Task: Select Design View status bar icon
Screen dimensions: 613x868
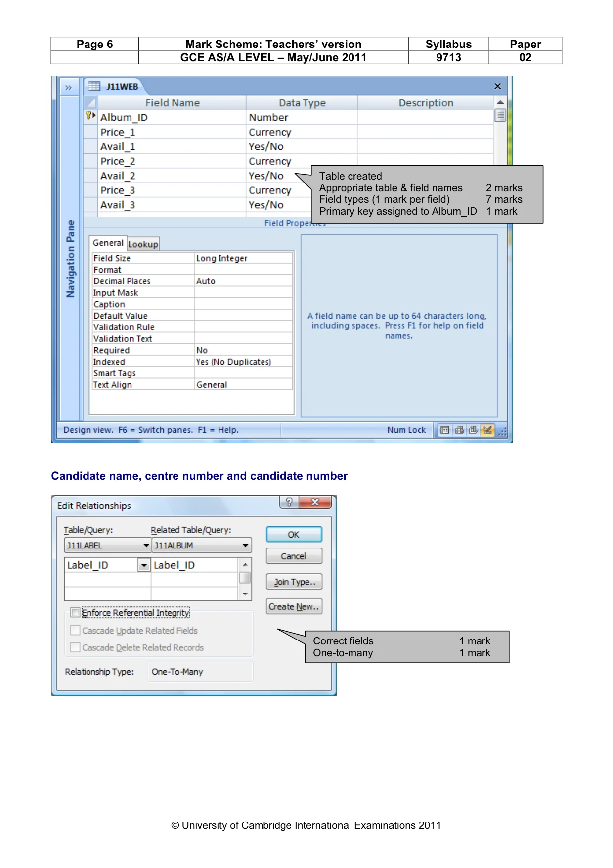Action: coord(488,430)
